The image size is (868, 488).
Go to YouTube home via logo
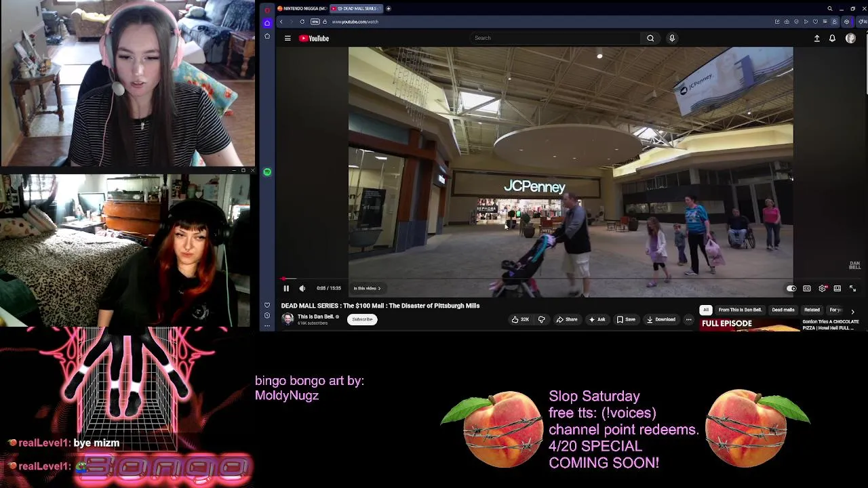[314, 39]
